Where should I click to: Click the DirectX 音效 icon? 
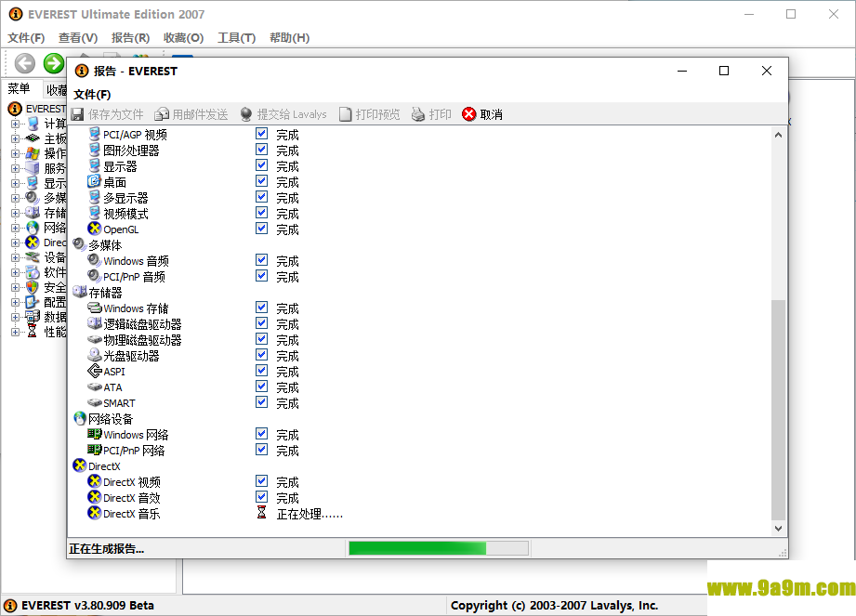click(95, 498)
